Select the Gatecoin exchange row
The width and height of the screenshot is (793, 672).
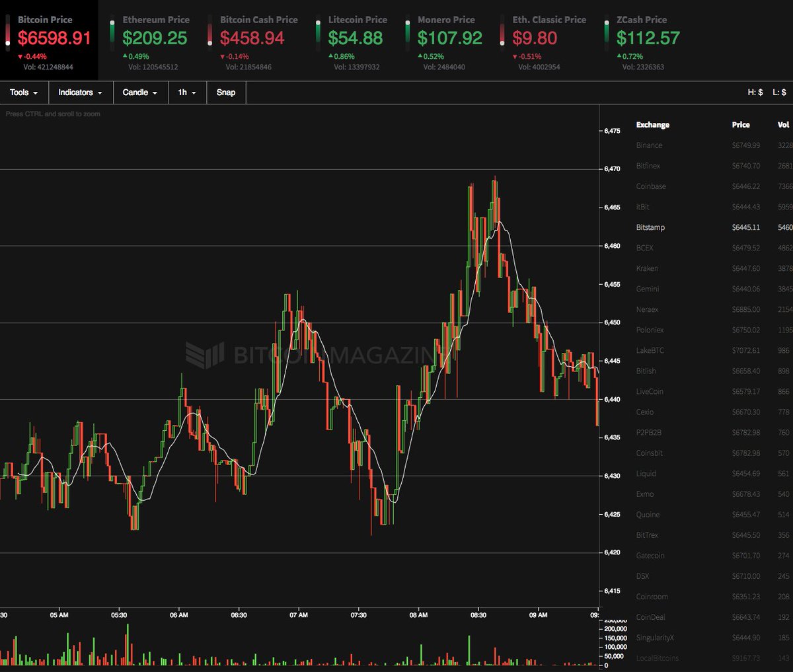714,556
